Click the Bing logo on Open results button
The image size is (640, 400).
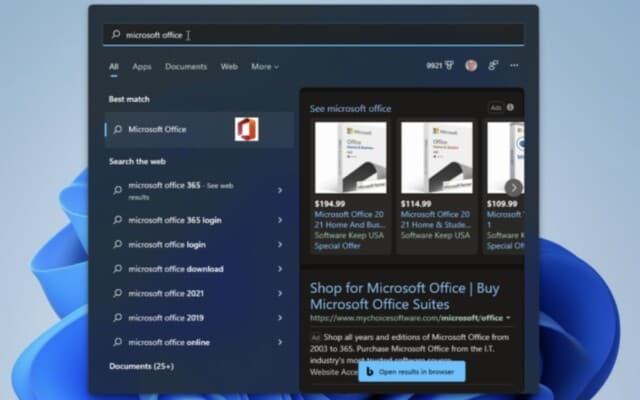coord(369,371)
